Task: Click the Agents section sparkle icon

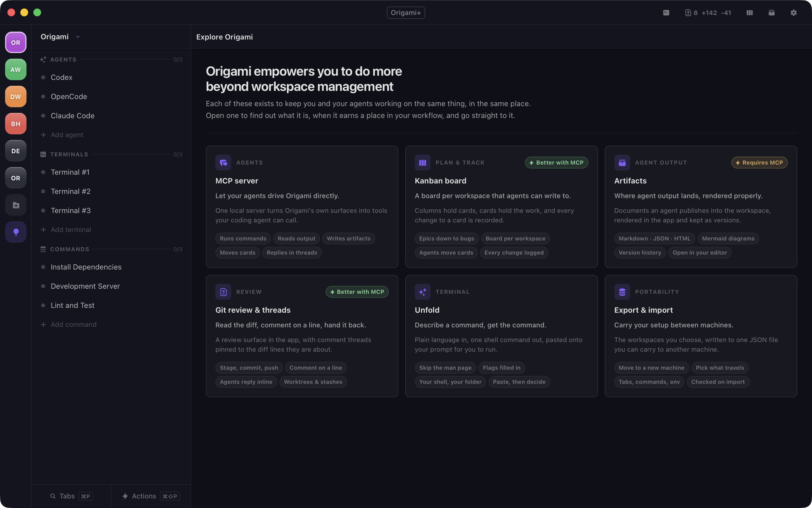Action: 43,60
